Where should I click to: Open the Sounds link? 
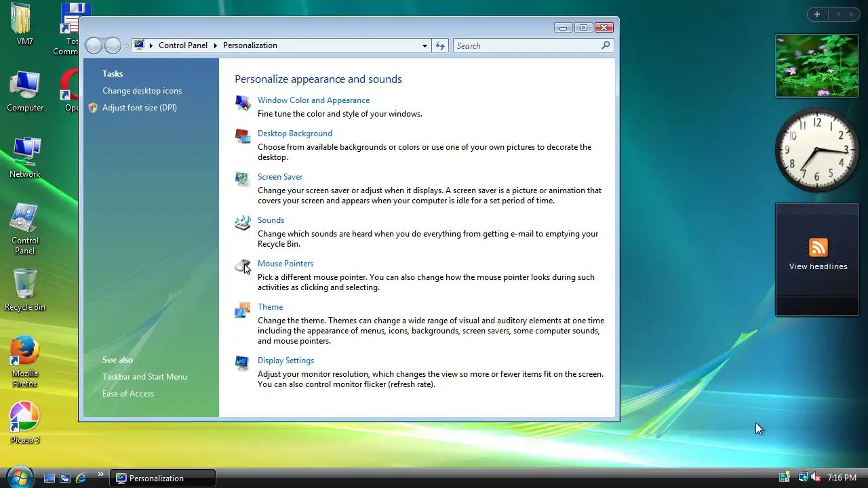271,220
